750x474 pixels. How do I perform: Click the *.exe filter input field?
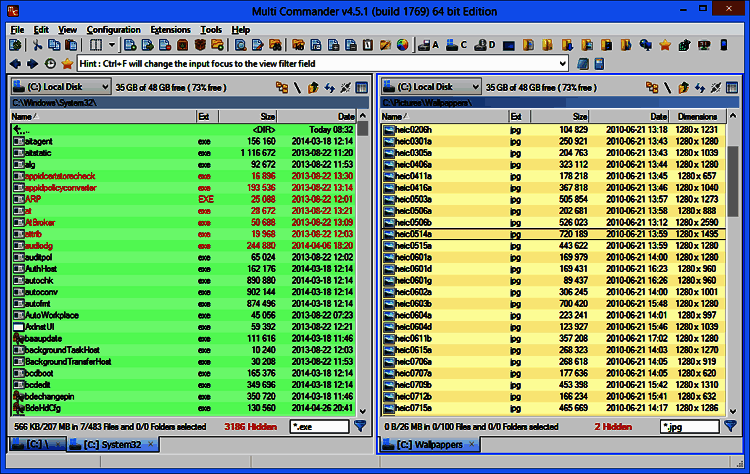[318, 427]
